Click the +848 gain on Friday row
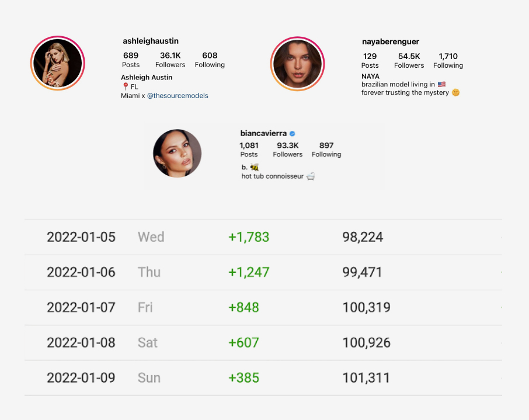The height and width of the screenshot is (420, 529). [244, 307]
